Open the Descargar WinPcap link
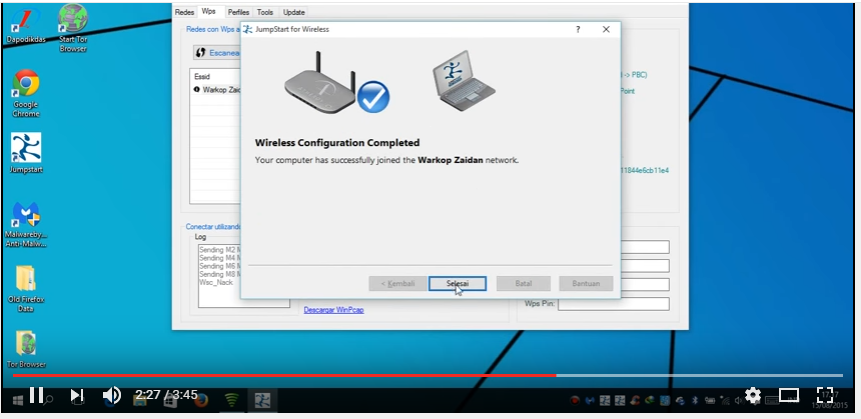Image resolution: width=861 pixels, height=419 pixels. [x=333, y=310]
